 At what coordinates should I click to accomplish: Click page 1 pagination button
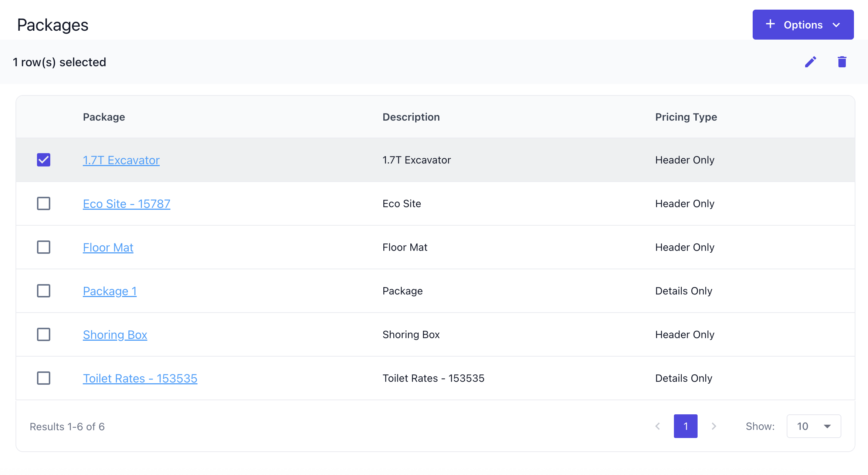(x=685, y=426)
